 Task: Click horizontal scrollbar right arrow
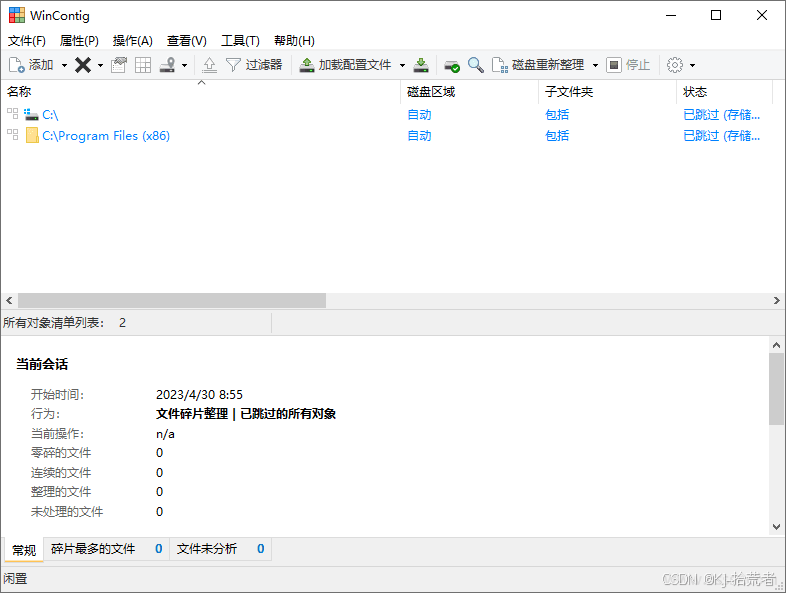point(776,301)
